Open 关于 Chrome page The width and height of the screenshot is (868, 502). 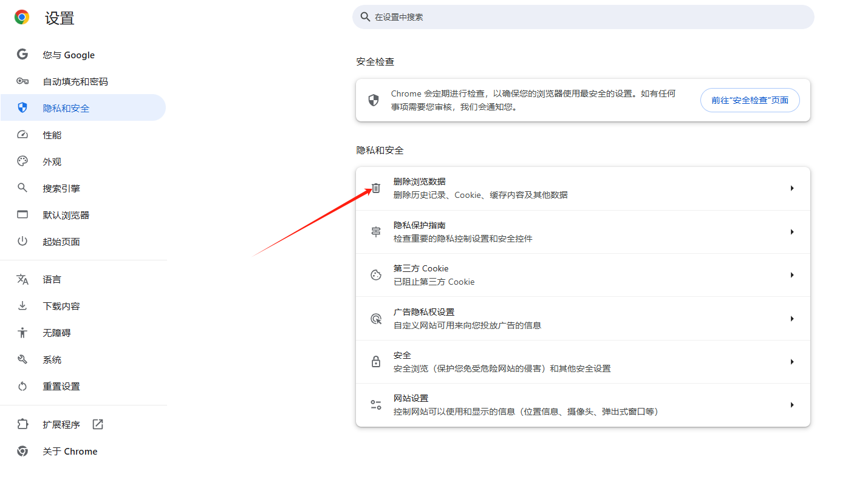coord(83,451)
